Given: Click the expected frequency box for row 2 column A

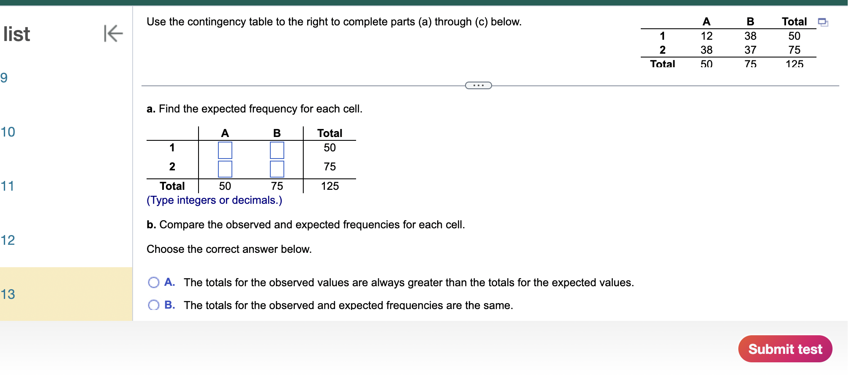Looking at the screenshot, I should pyautogui.click(x=224, y=169).
